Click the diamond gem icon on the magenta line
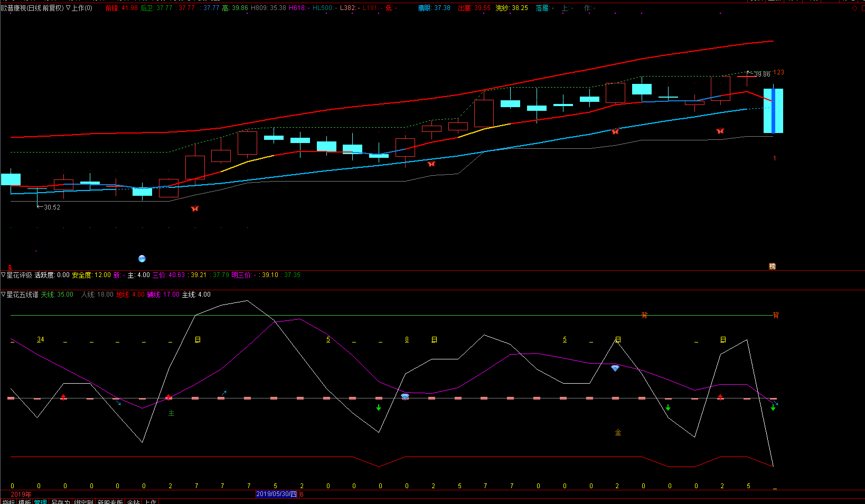The height and width of the screenshot is (504, 865). 615,368
